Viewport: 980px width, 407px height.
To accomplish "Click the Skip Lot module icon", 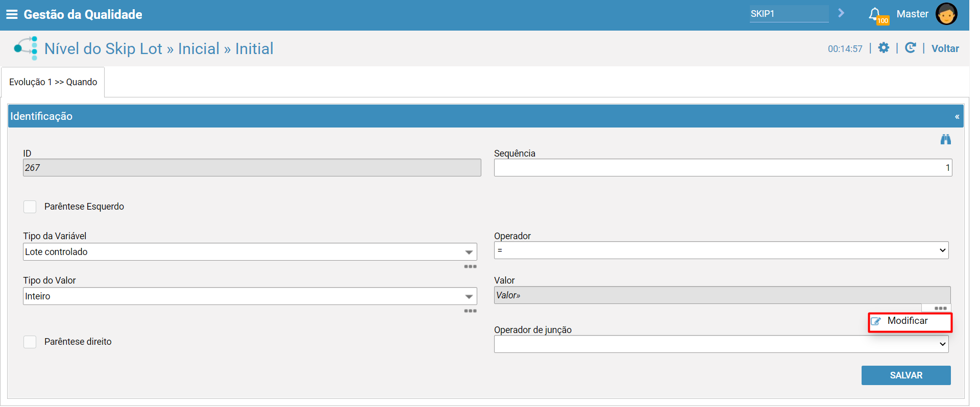I will point(26,48).
